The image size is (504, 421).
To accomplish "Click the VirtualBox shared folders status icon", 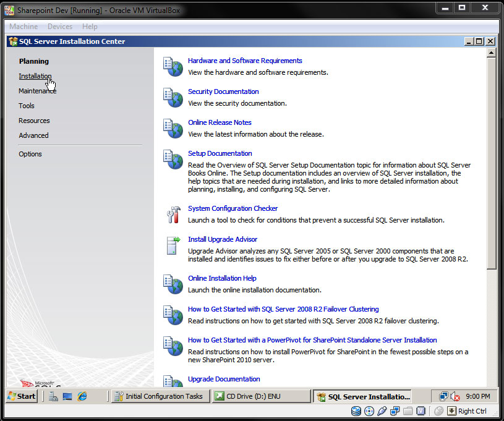I will (408, 411).
